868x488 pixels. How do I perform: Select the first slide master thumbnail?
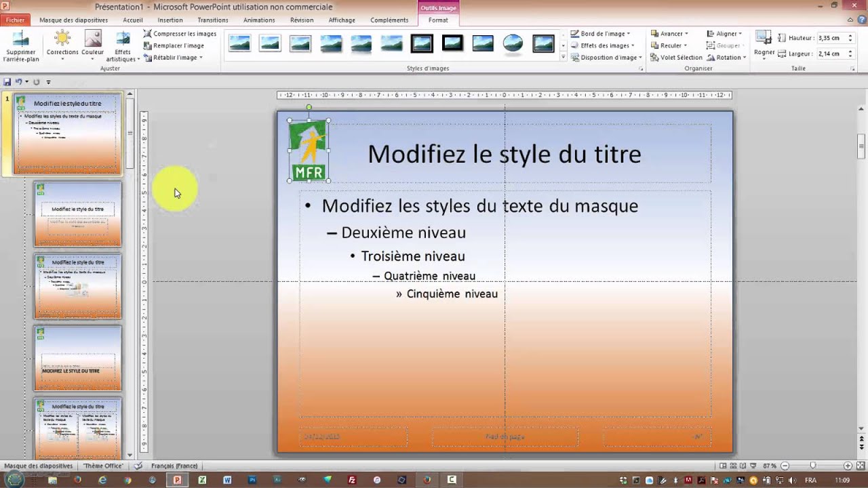point(67,134)
